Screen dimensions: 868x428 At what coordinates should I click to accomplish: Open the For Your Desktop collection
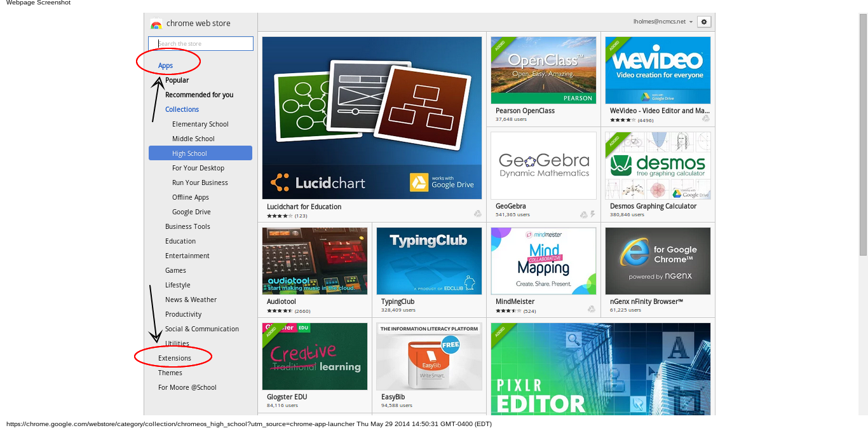pyautogui.click(x=198, y=168)
